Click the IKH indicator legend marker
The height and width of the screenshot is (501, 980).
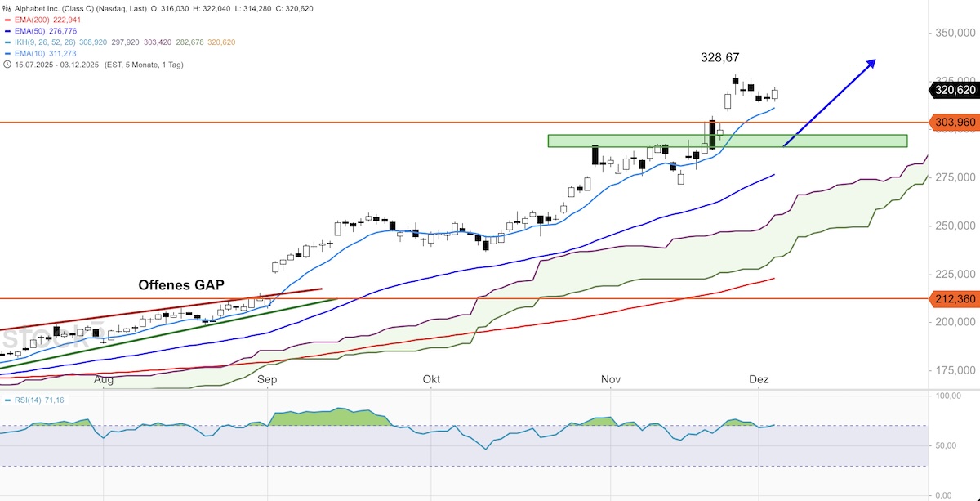(x=7, y=42)
